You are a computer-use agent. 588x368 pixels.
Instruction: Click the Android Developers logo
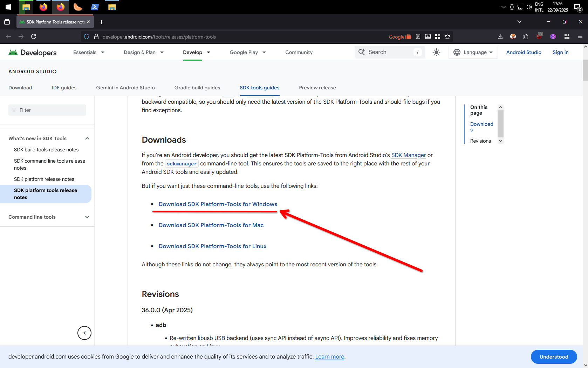(x=33, y=52)
